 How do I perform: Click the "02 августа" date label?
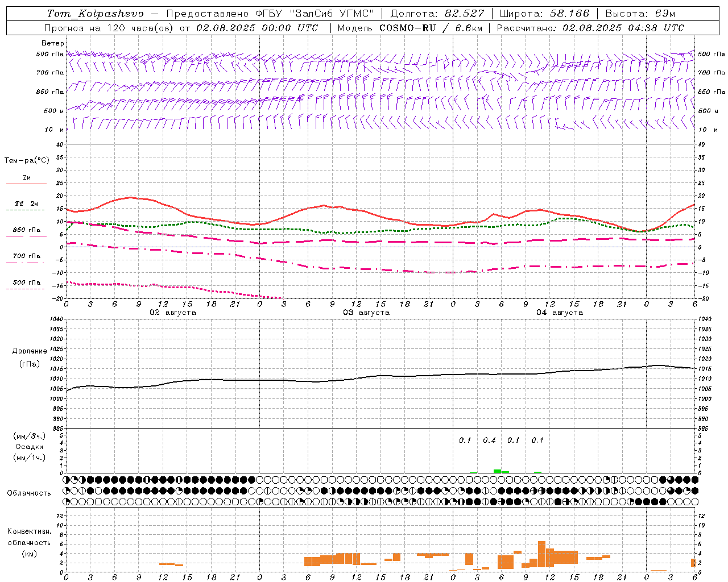coord(173,313)
